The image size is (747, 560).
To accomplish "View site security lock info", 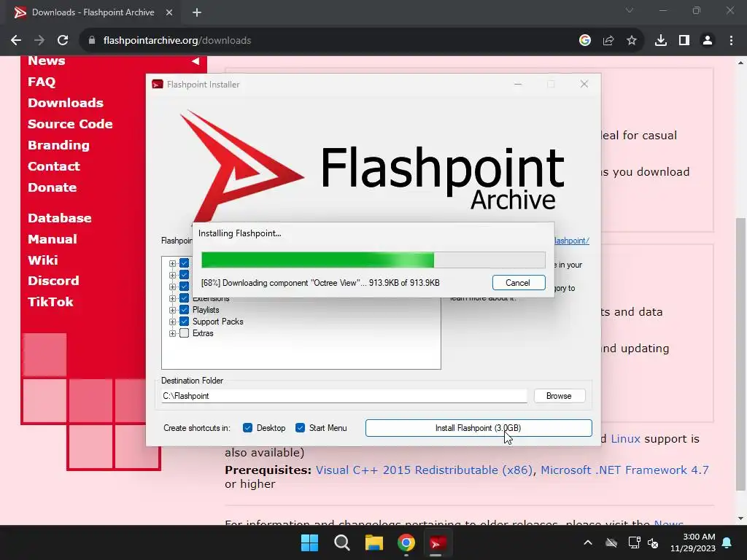I will coord(92,41).
